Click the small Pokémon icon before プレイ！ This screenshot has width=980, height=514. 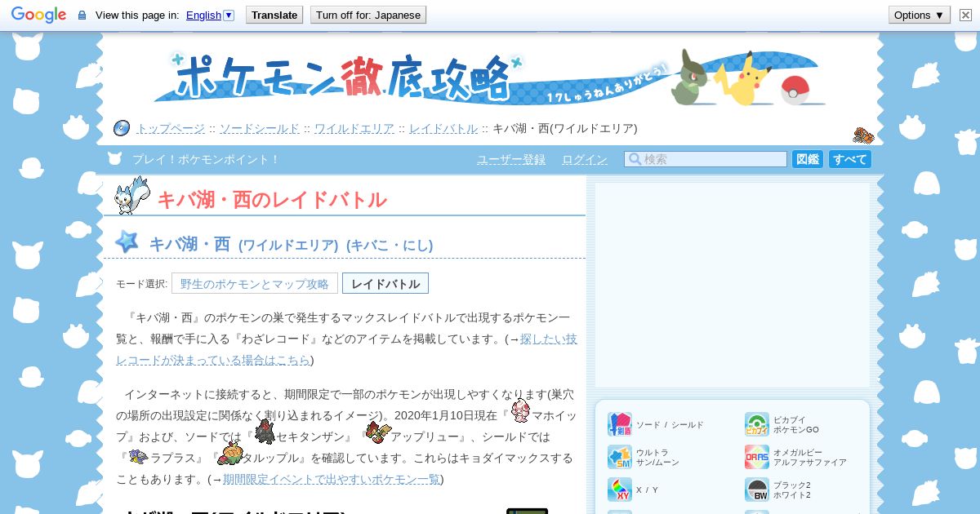114,158
